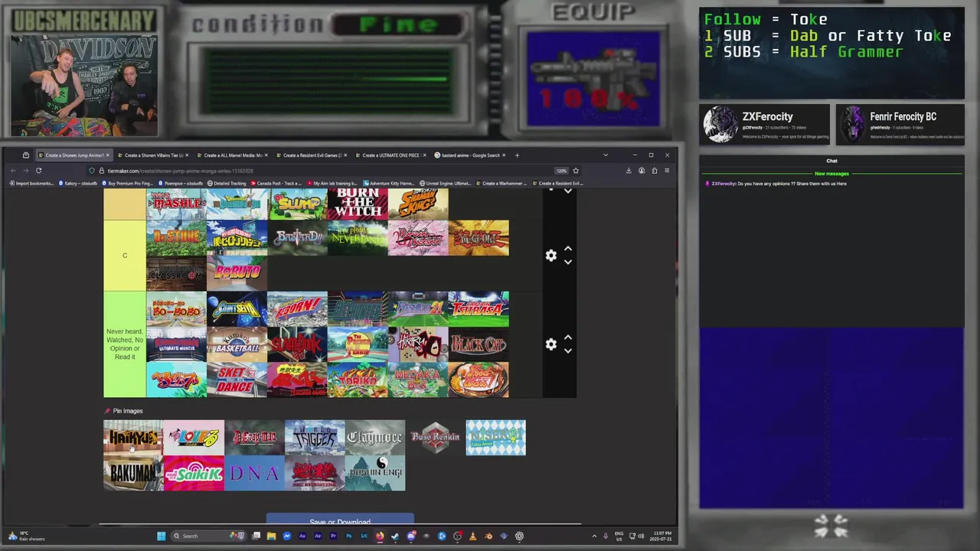Open VLC media player from the taskbar
The height and width of the screenshot is (551, 980).
click(x=472, y=536)
